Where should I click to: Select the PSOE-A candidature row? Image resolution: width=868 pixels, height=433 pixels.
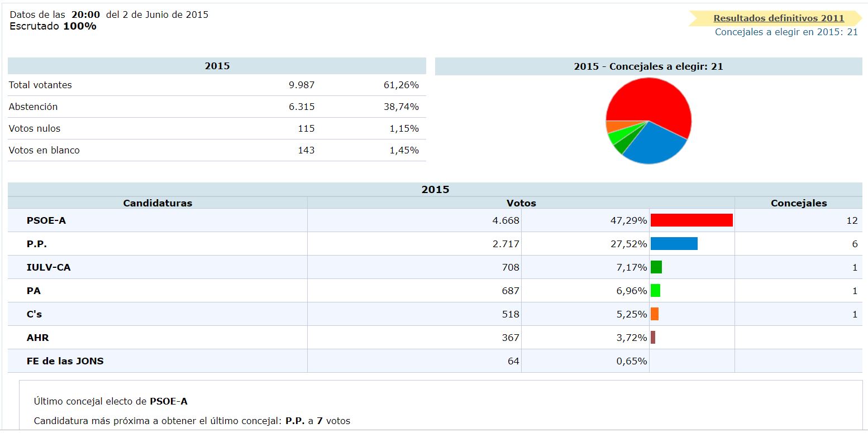click(x=46, y=220)
